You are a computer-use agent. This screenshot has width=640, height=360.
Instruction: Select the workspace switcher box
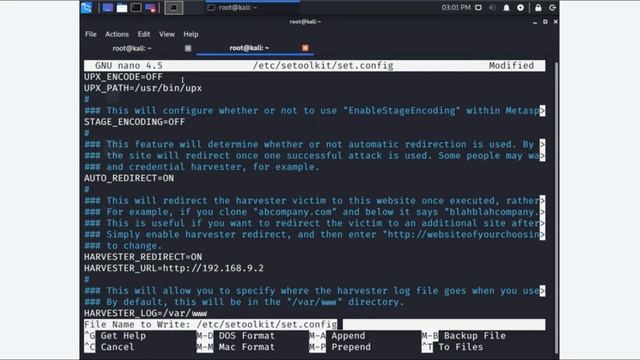[173, 8]
